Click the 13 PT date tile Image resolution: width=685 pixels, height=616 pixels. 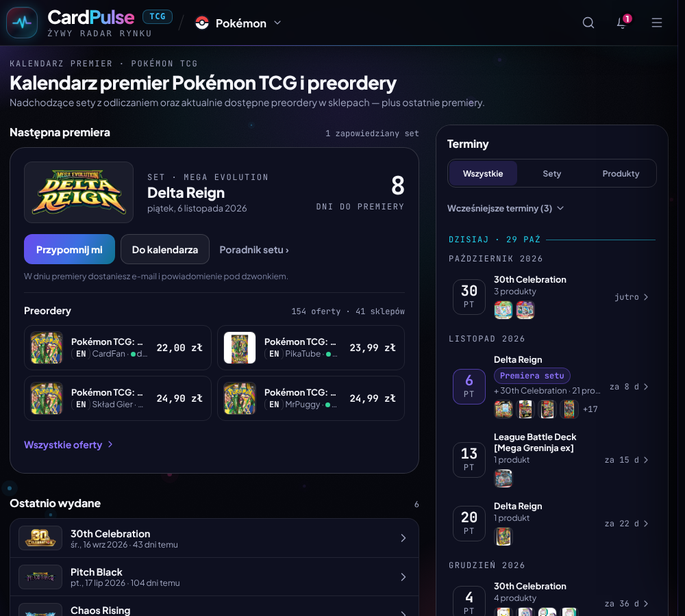469,460
